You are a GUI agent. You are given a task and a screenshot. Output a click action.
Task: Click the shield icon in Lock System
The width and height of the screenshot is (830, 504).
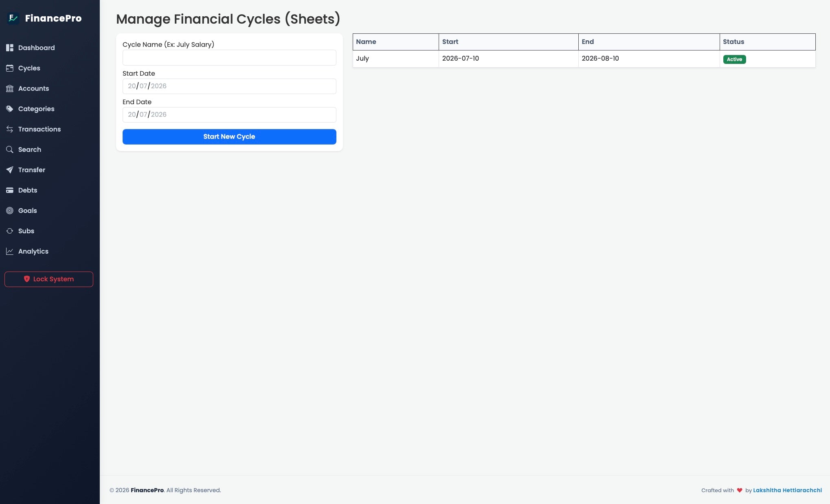27,279
